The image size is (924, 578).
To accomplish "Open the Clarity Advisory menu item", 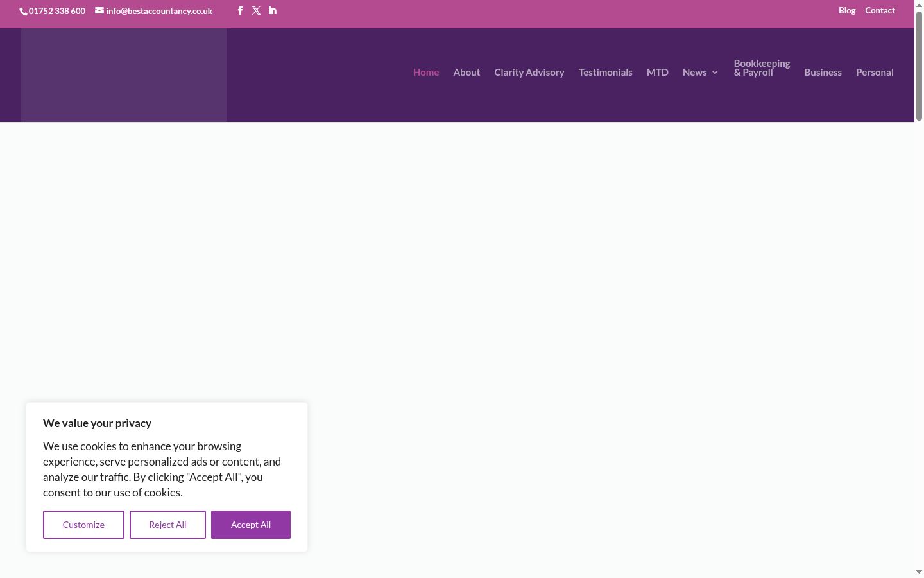I will click(x=529, y=72).
